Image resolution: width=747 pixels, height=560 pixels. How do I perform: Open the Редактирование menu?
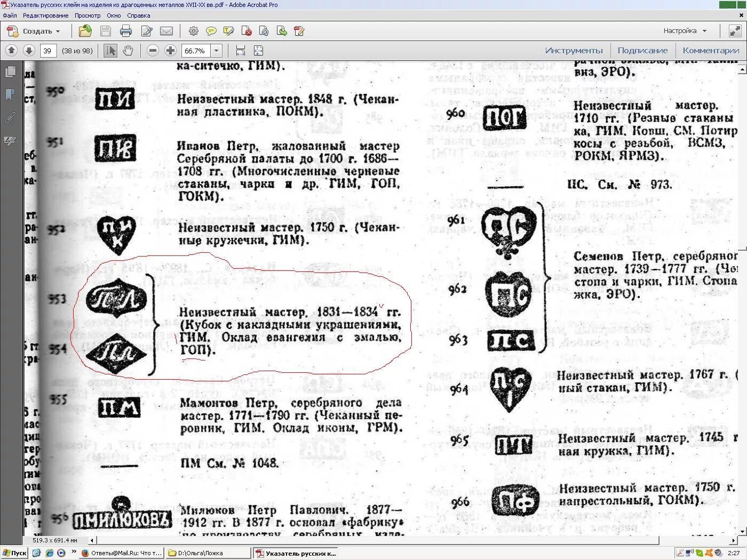[45, 15]
